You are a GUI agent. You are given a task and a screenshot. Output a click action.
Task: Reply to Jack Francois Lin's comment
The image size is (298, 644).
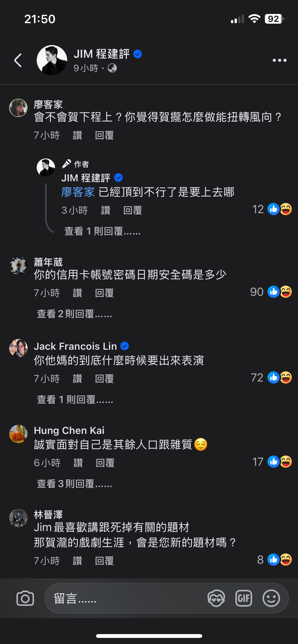pyautogui.click(x=104, y=379)
